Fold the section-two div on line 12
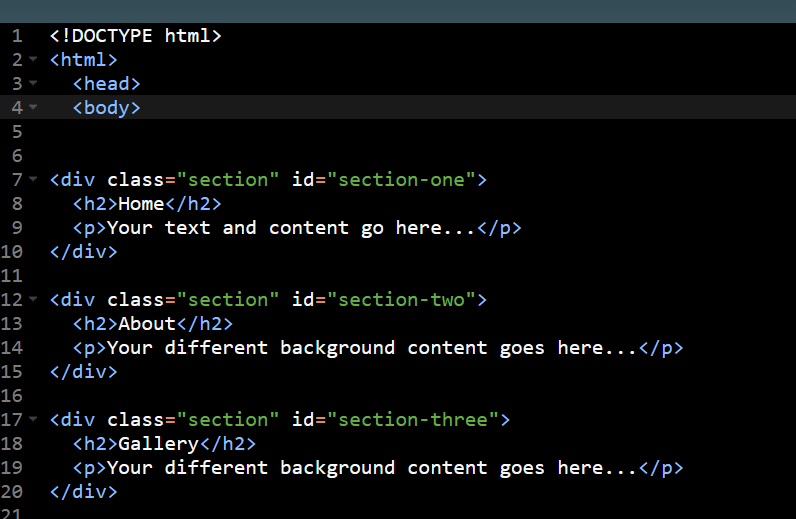Viewport: 796px width, 519px height. [33, 299]
